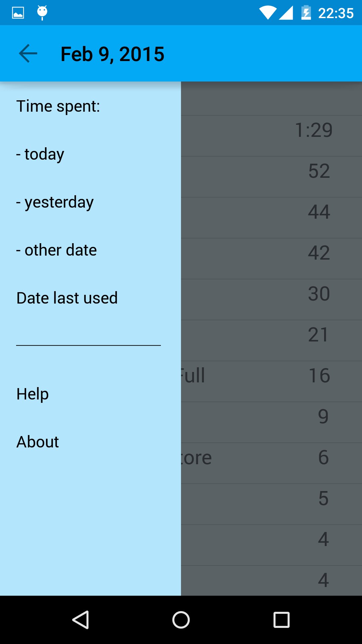Tap the Android debug notification icon
The image size is (362, 644).
click(42, 12)
